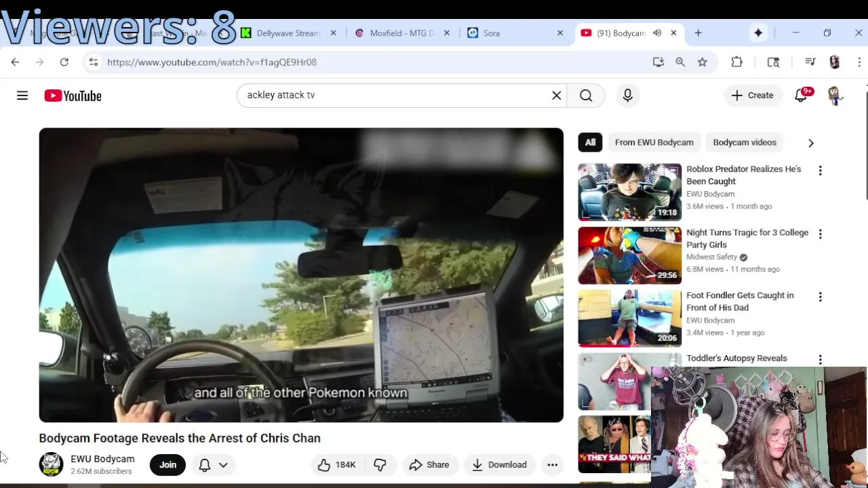Open options for Foot Fondler video
The height and width of the screenshot is (488, 868).
pos(820,297)
